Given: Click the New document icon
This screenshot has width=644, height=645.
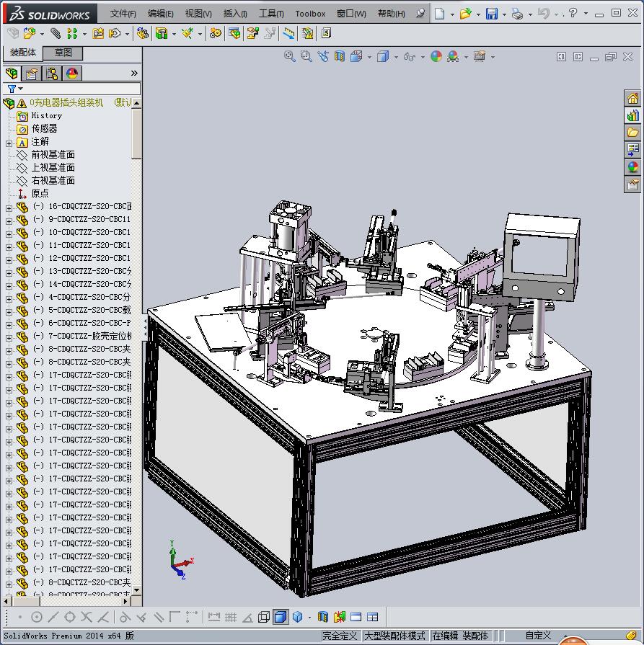Looking at the screenshot, I should pyautogui.click(x=439, y=14).
